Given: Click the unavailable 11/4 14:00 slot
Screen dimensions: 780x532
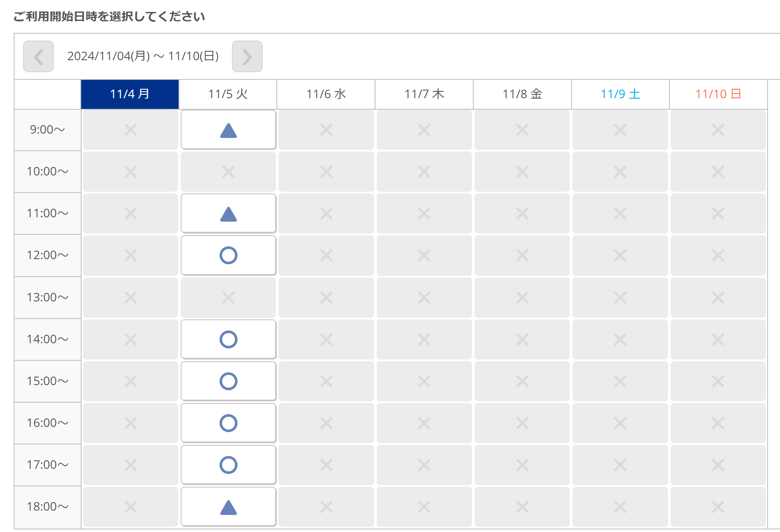Looking at the screenshot, I should tap(131, 339).
